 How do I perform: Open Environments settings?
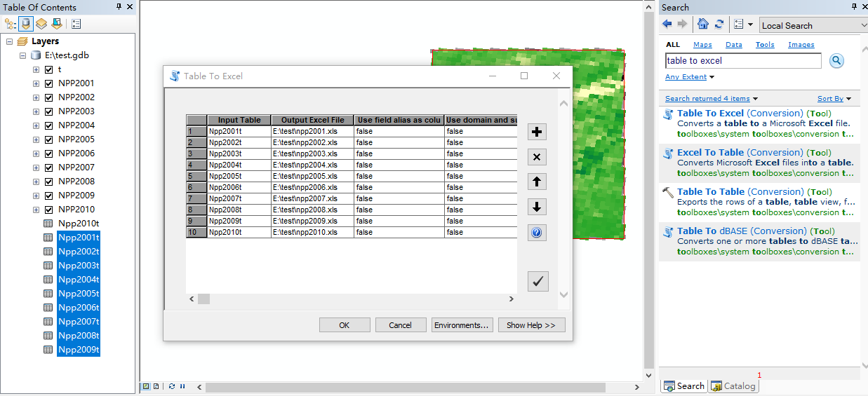tap(462, 325)
